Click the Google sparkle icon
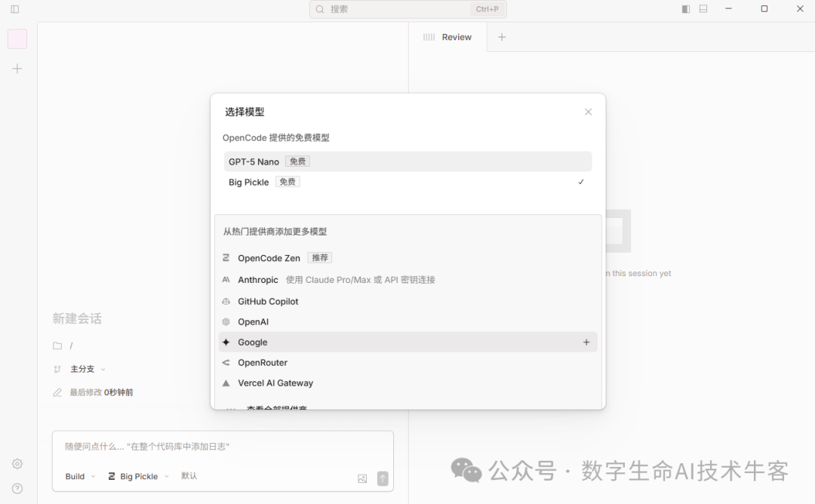 coord(226,342)
